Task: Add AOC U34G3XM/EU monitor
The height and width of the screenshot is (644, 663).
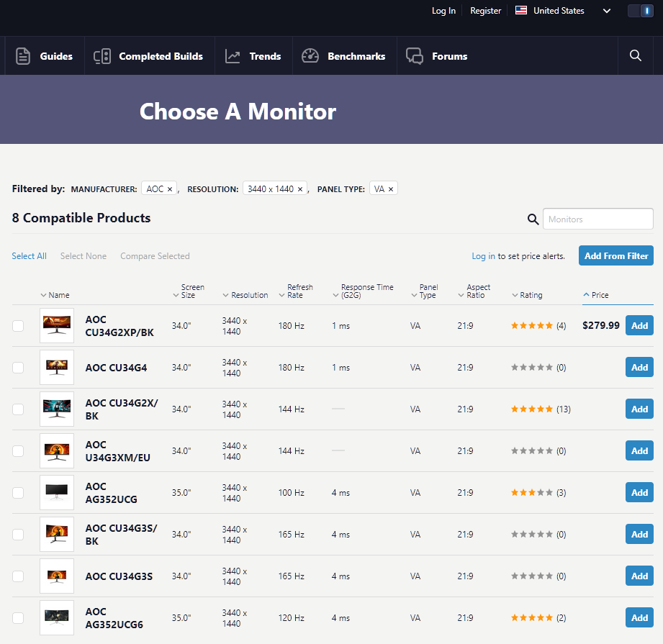Action: click(x=639, y=450)
